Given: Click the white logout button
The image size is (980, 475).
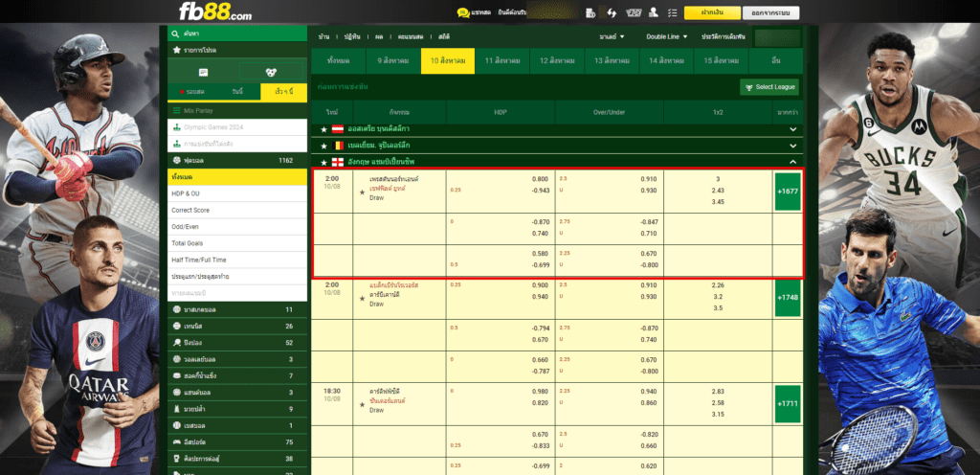Looking at the screenshot, I should pyautogui.click(x=770, y=12).
